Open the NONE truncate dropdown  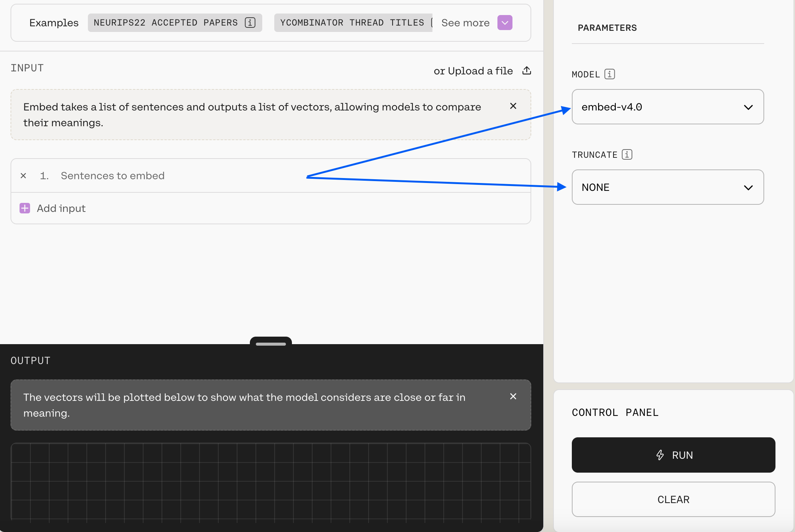click(668, 187)
